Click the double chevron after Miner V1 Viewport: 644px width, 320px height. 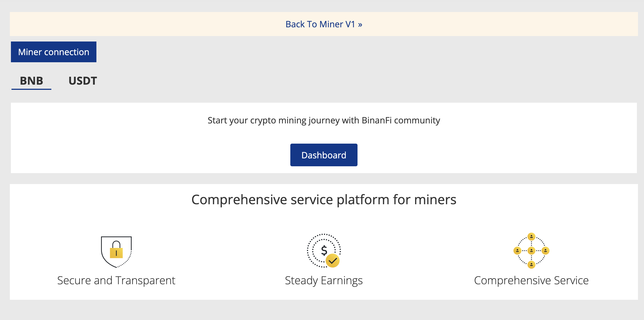(360, 25)
